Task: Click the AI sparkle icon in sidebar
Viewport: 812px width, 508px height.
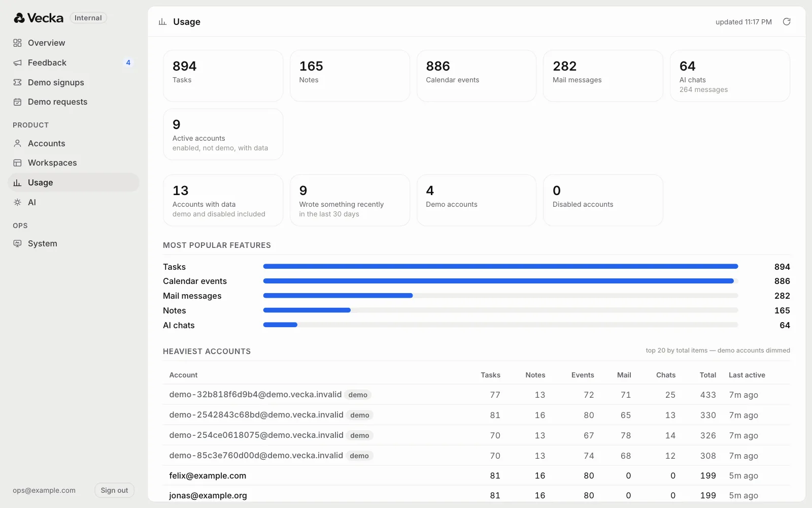Action: coord(17,202)
